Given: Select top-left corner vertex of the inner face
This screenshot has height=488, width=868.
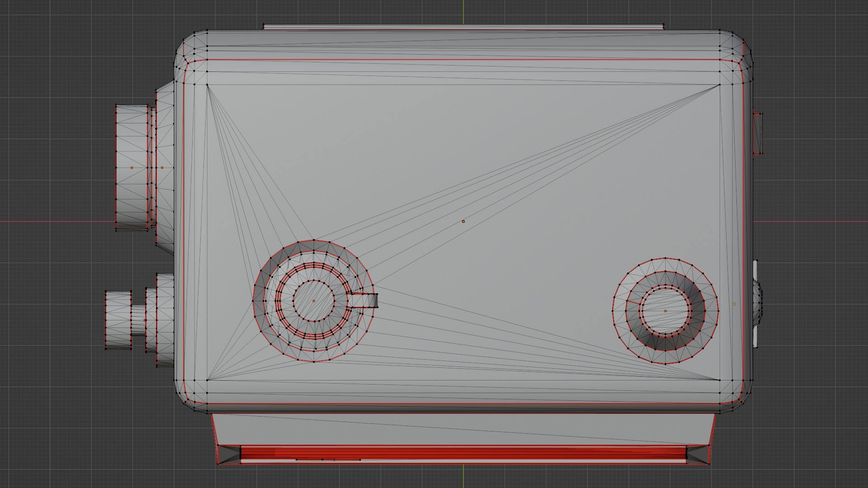Looking at the screenshot, I should [207, 84].
